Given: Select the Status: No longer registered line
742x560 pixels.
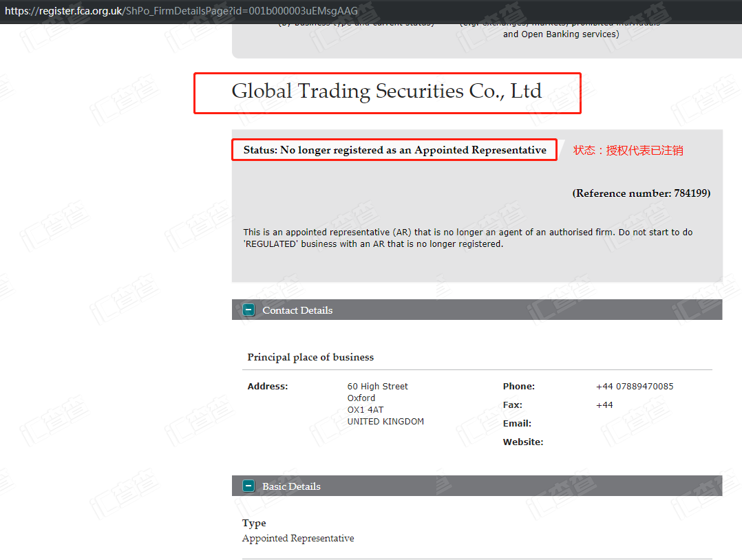Looking at the screenshot, I should click(x=394, y=150).
